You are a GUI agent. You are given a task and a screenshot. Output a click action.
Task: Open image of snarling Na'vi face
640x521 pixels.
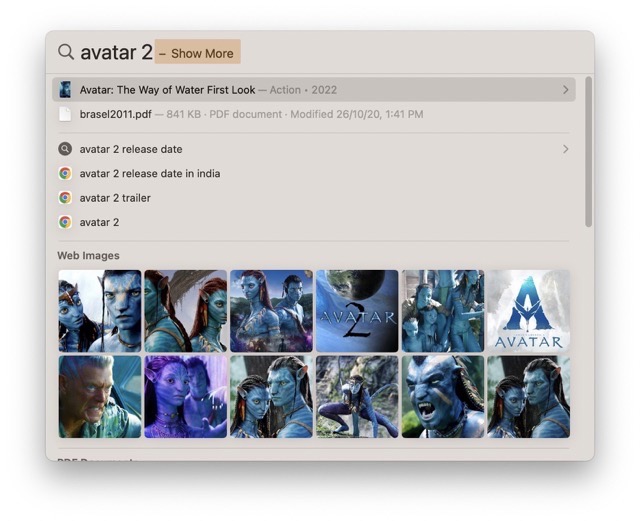pyautogui.click(x=443, y=397)
